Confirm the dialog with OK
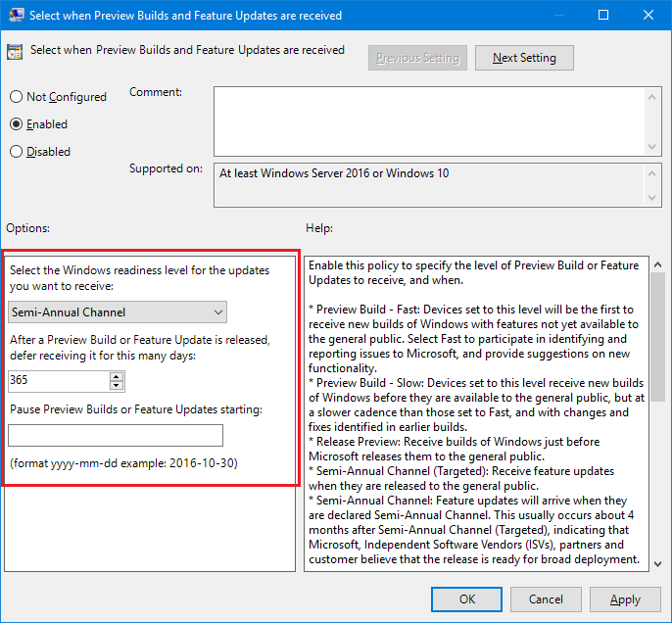This screenshot has height=623, width=672. [x=467, y=599]
